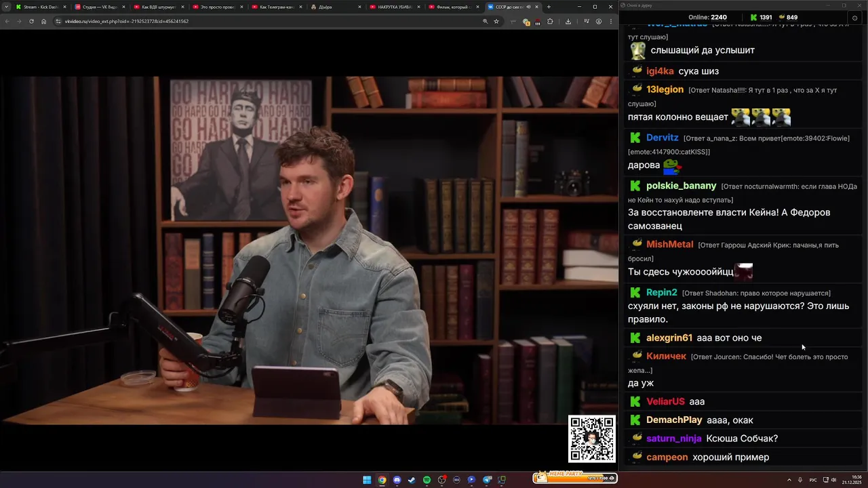Click username igi4ka in chat
868x488 pixels.
660,71
